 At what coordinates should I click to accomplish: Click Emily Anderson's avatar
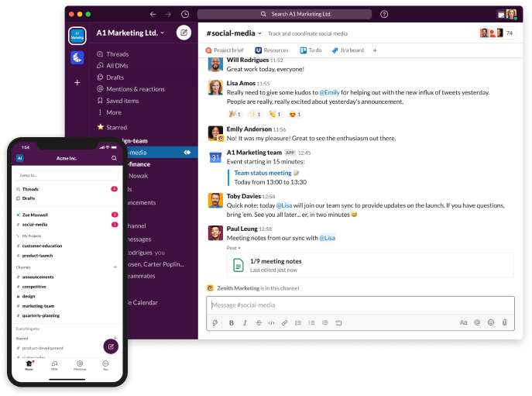(x=215, y=133)
